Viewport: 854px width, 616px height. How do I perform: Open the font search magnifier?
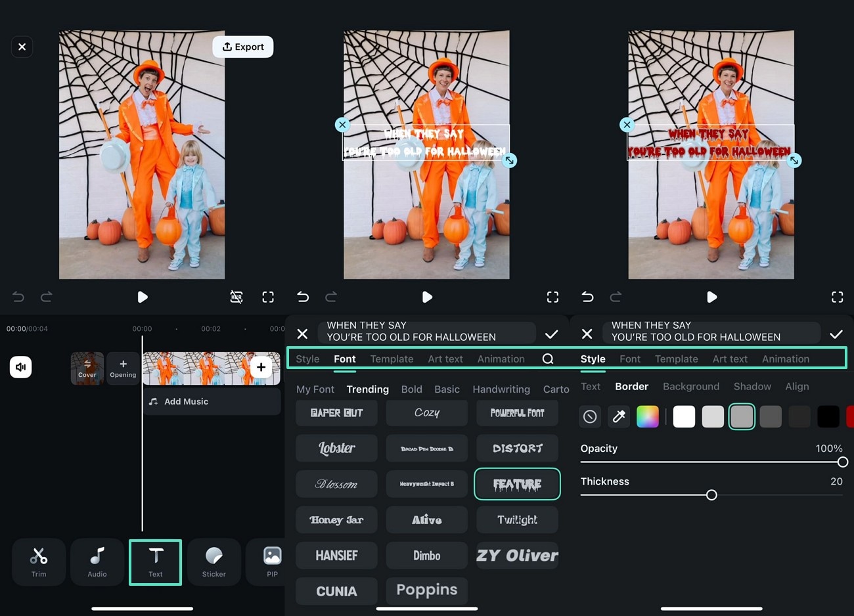click(548, 359)
